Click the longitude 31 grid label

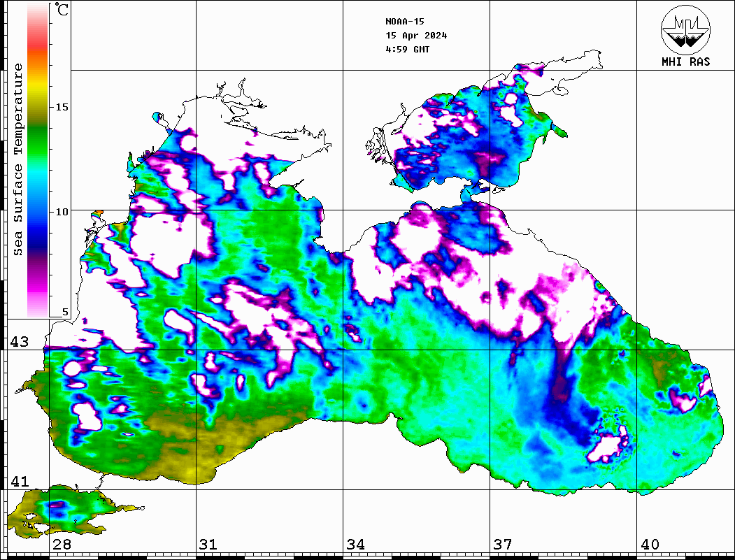point(208,545)
